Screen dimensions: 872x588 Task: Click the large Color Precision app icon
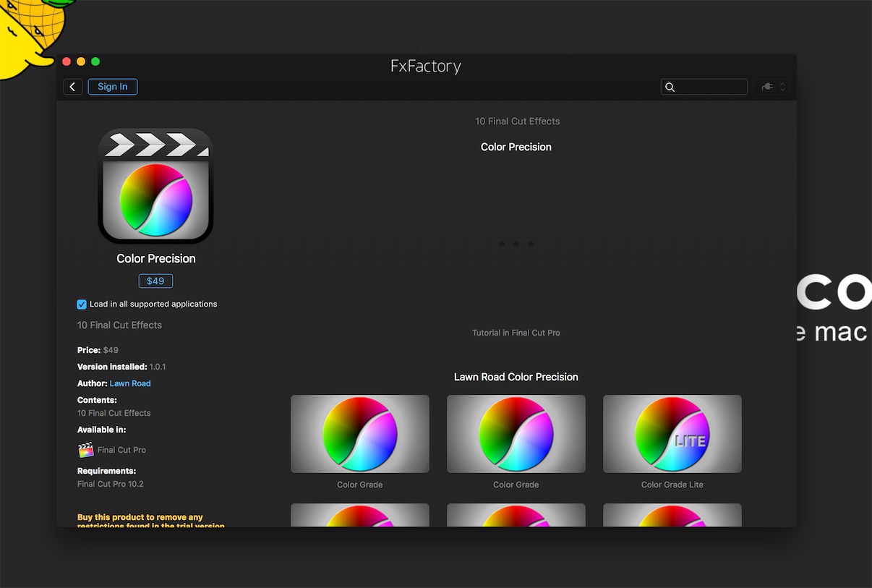pos(156,187)
